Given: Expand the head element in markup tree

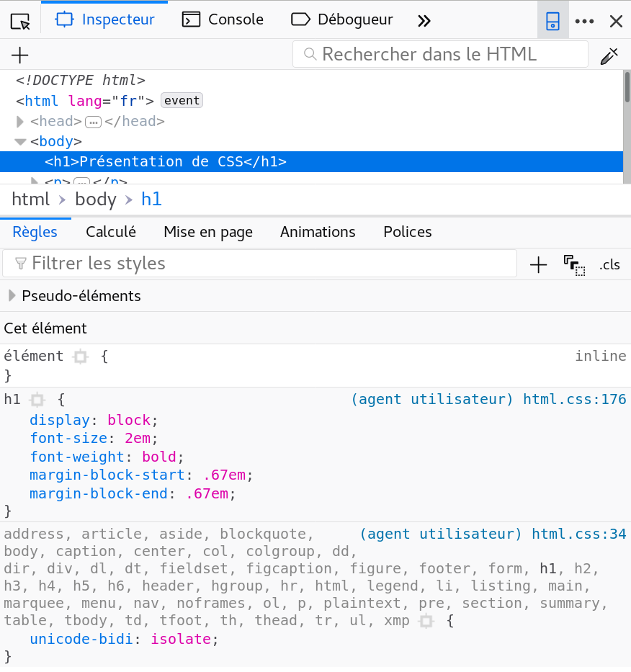Looking at the screenshot, I should pyautogui.click(x=19, y=121).
